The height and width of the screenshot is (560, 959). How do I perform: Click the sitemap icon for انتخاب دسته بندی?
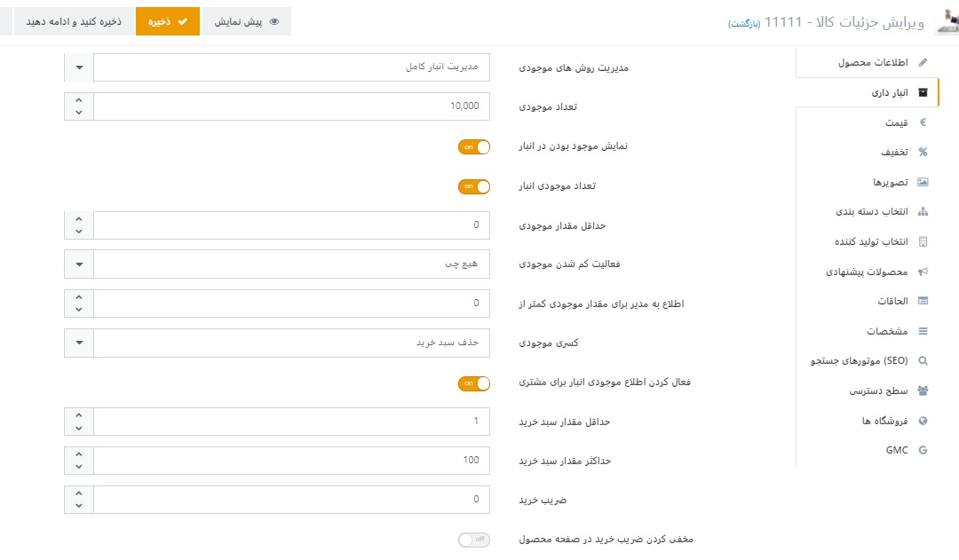[923, 211]
